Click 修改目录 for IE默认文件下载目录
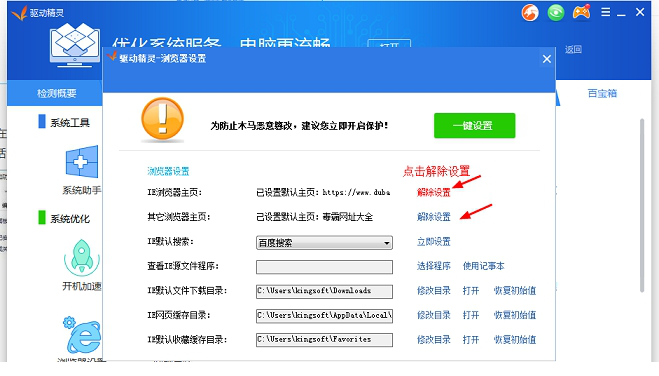 (x=433, y=291)
